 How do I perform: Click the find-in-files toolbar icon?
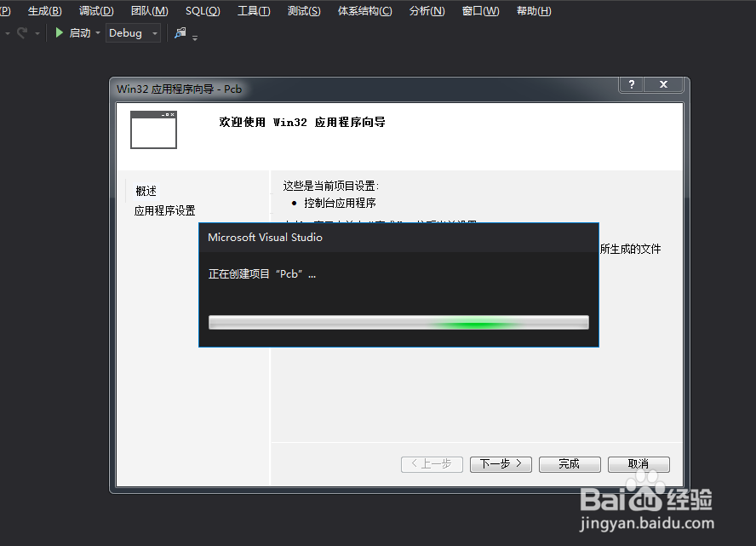coord(180,33)
